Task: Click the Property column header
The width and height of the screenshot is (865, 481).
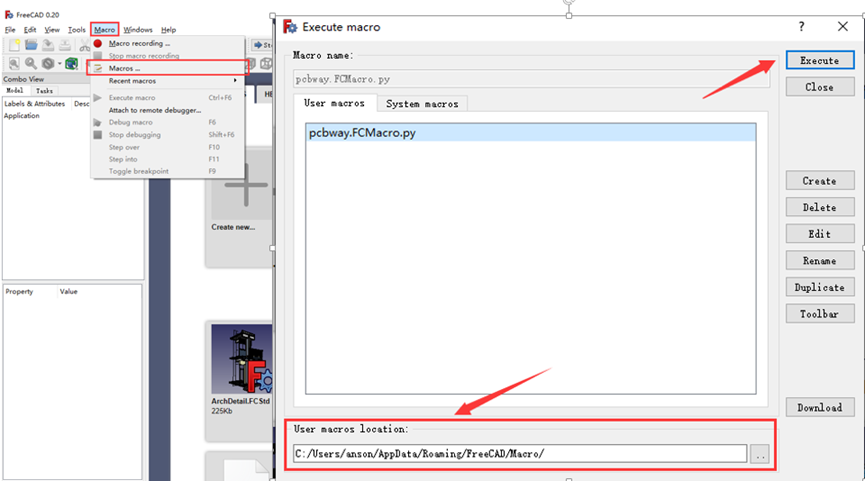Action: (x=19, y=291)
